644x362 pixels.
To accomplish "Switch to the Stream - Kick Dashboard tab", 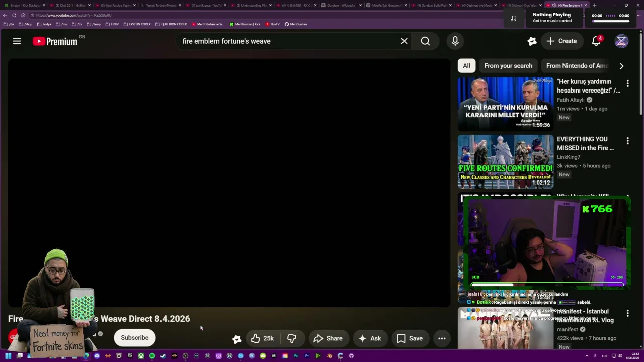I will click(x=25, y=5).
